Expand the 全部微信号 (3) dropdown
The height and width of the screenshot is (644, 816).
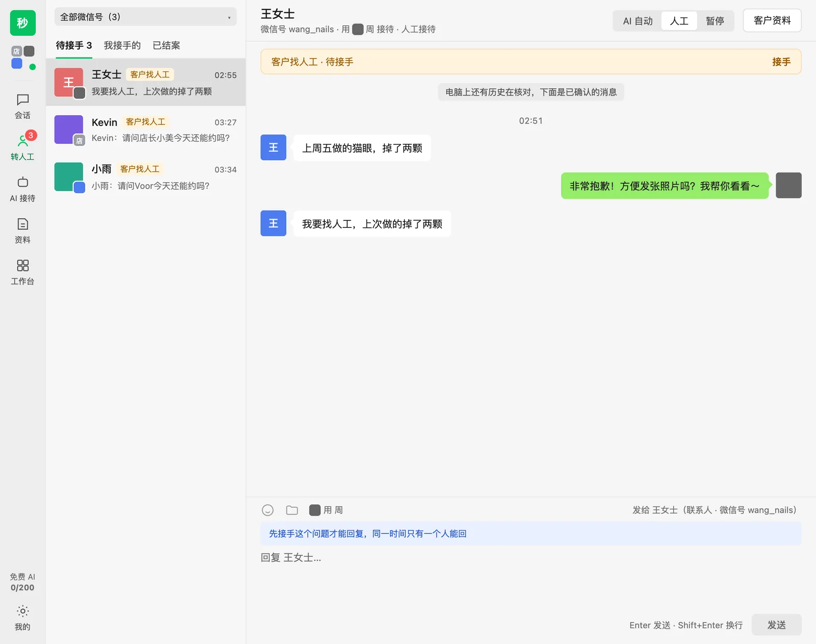(145, 17)
